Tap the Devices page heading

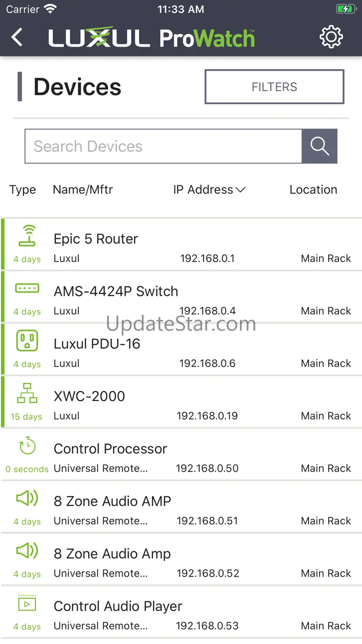coord(78,87)
